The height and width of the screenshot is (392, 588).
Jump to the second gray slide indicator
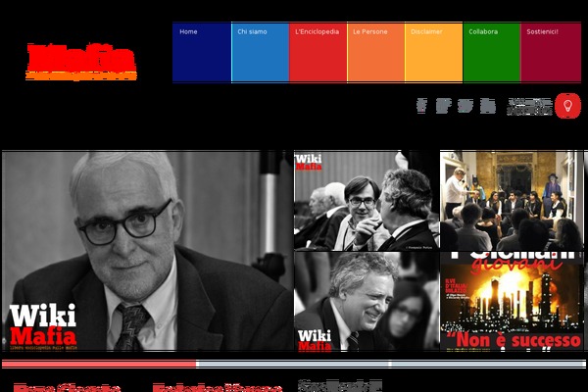coord(293,364)
